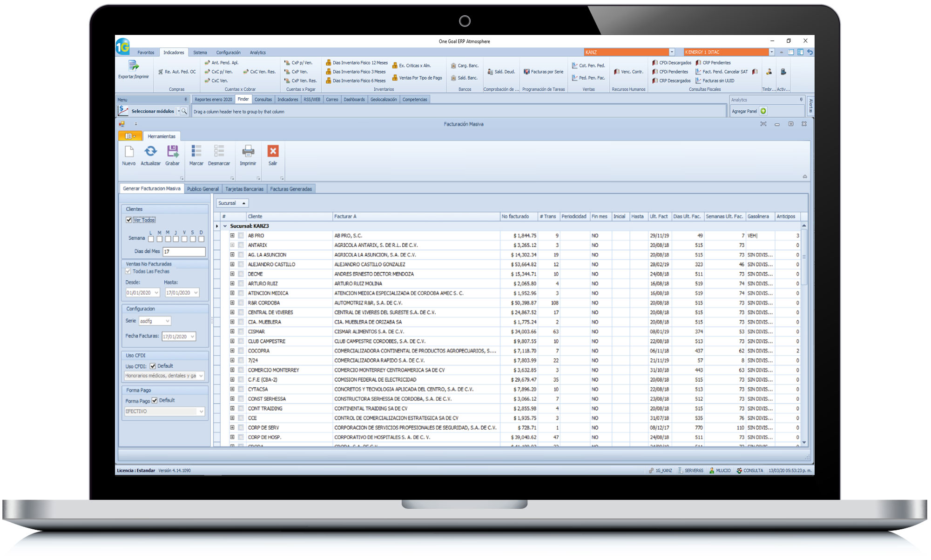Open Facturas sin UUID query
Viewport: 931px width, 560px height.
(x=715, y=81)
